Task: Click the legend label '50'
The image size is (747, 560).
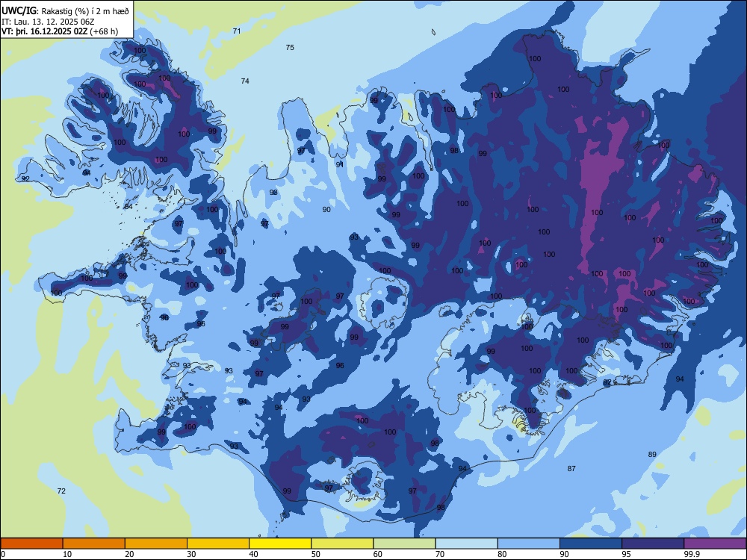Action: (x=315, y=554)
